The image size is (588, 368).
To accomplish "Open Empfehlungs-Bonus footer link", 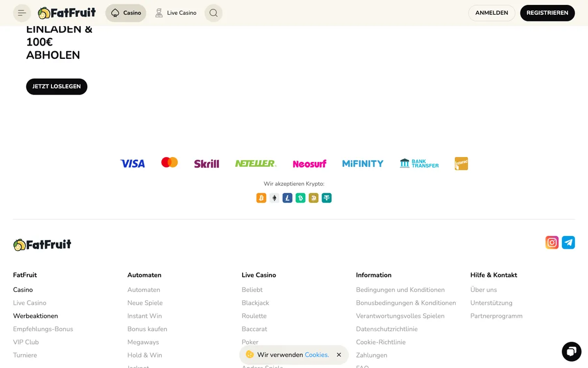I will point(43,329).
